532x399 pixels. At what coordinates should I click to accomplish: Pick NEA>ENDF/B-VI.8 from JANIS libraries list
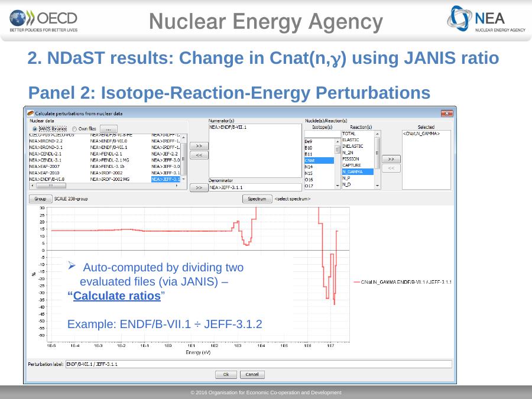click(x=47, y=179)
